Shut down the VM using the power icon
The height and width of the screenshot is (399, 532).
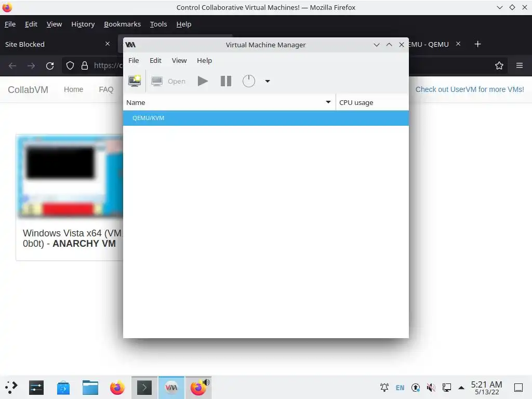[x=249, y=81]
